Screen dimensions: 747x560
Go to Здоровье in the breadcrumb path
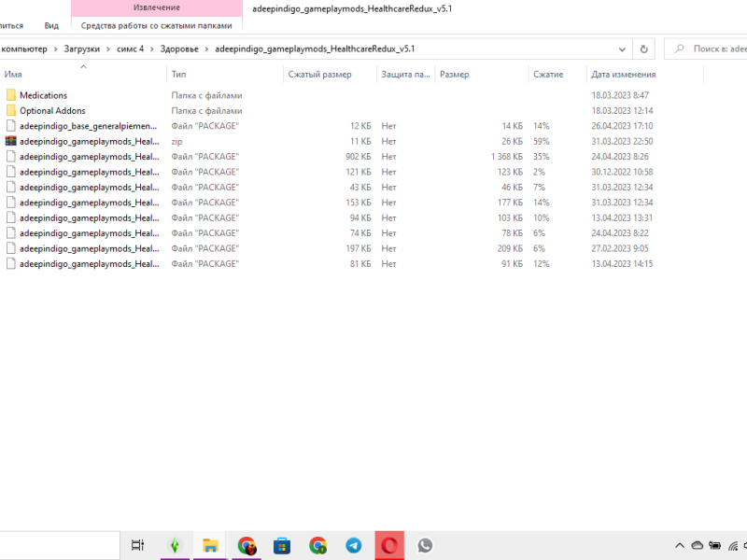(179, 49)
